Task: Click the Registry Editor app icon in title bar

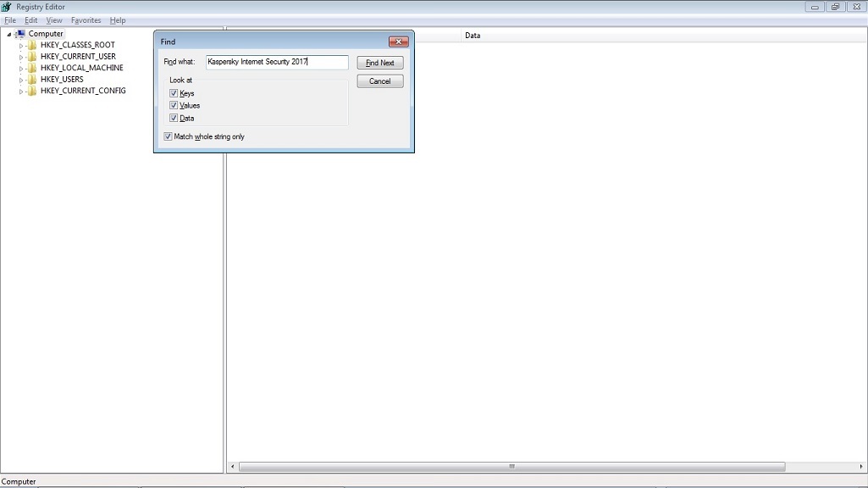Action: 6,7
